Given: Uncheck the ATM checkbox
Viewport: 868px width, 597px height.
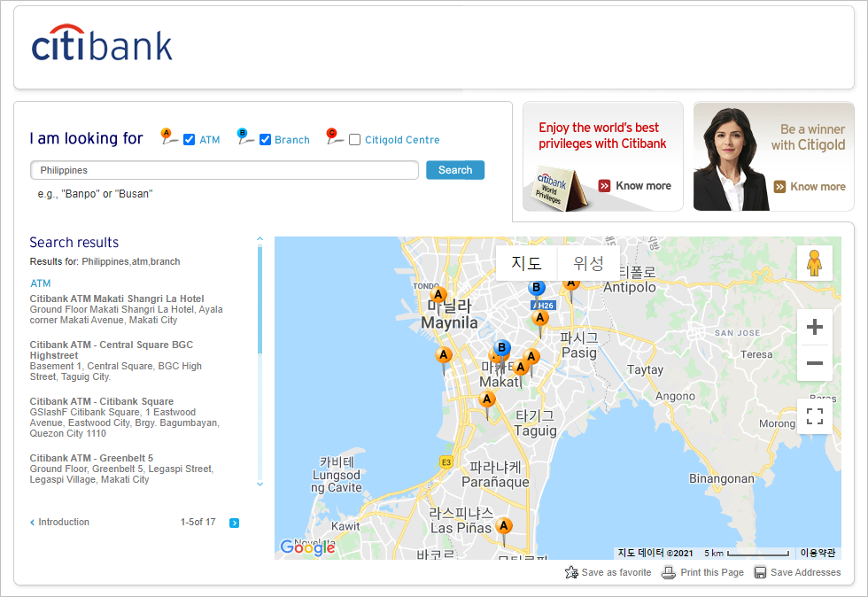Looking at the screenshot, I should 189,140.
